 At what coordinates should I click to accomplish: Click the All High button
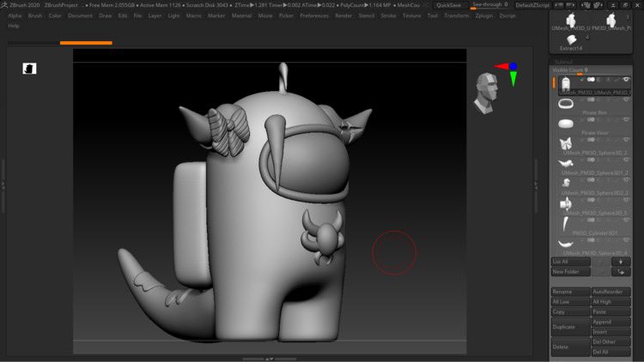tap(611, 302)
